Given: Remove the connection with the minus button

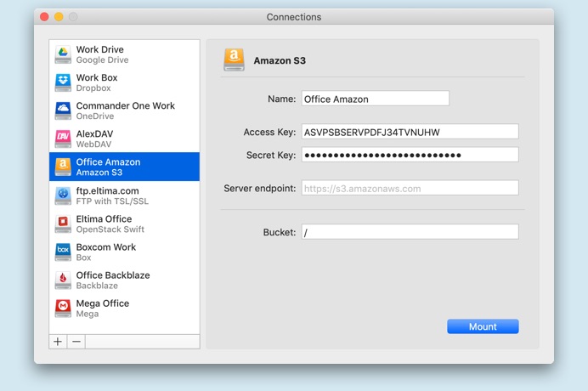Looking at the screenshot, I should pos(76,342).
